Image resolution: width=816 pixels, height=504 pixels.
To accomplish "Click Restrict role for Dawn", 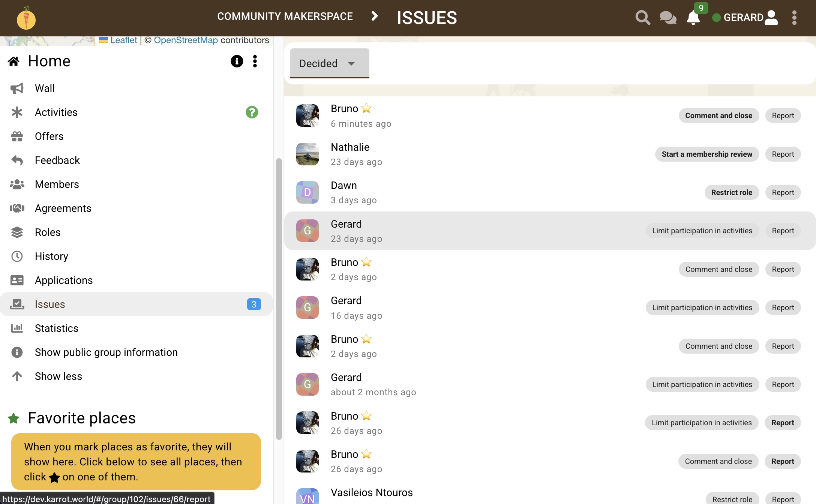I will [x=732, y=192].
